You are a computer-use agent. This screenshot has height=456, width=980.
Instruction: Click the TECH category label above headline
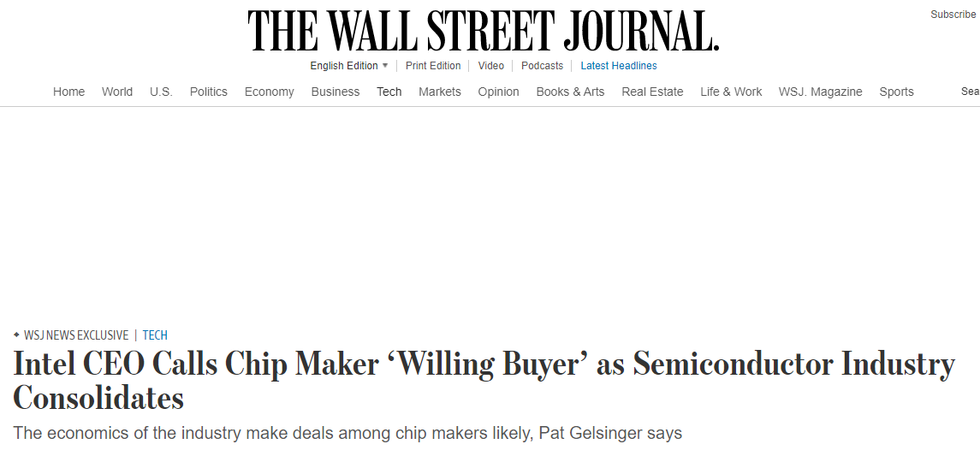point(155,335)
